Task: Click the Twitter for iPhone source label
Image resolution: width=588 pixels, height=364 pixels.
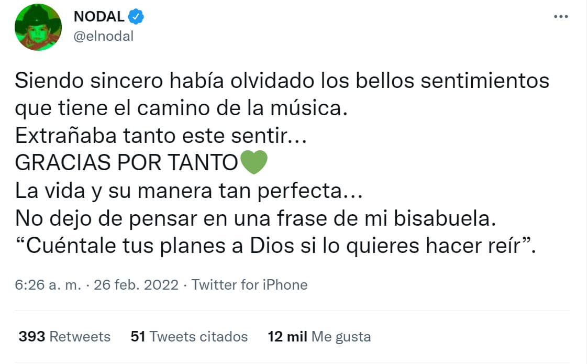Action: 250,285
